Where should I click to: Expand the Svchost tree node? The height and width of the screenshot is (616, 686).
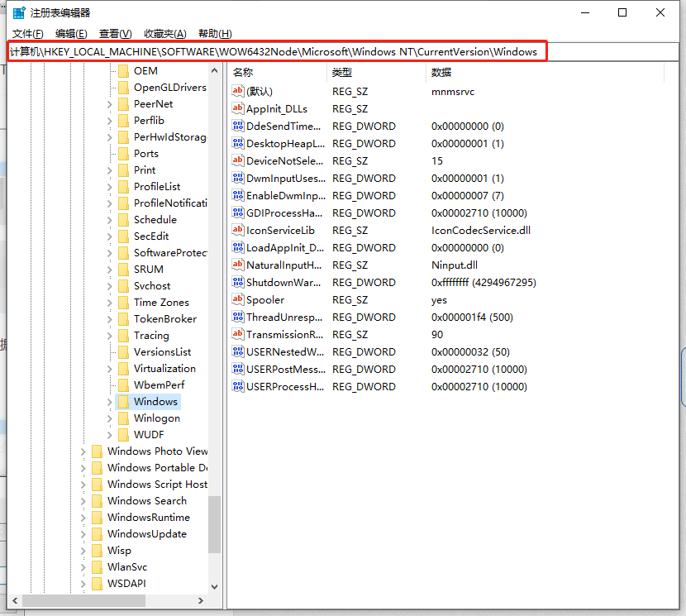point(109,286)
